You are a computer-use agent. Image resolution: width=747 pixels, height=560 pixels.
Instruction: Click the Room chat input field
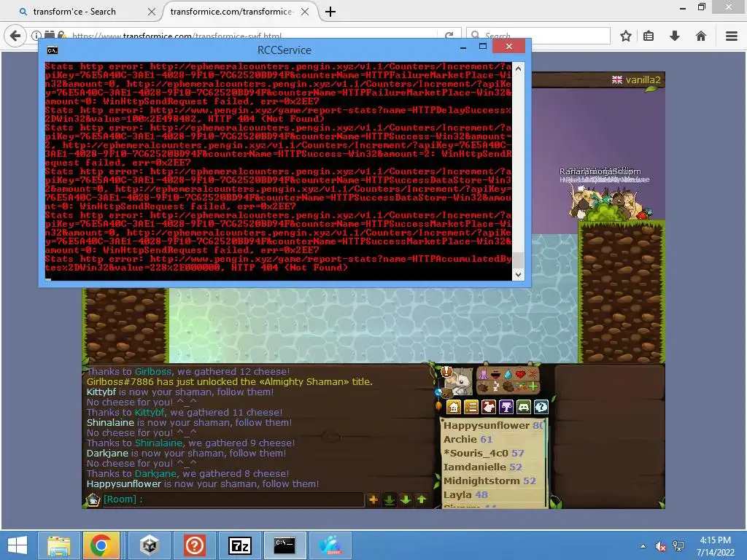(233, 499)
